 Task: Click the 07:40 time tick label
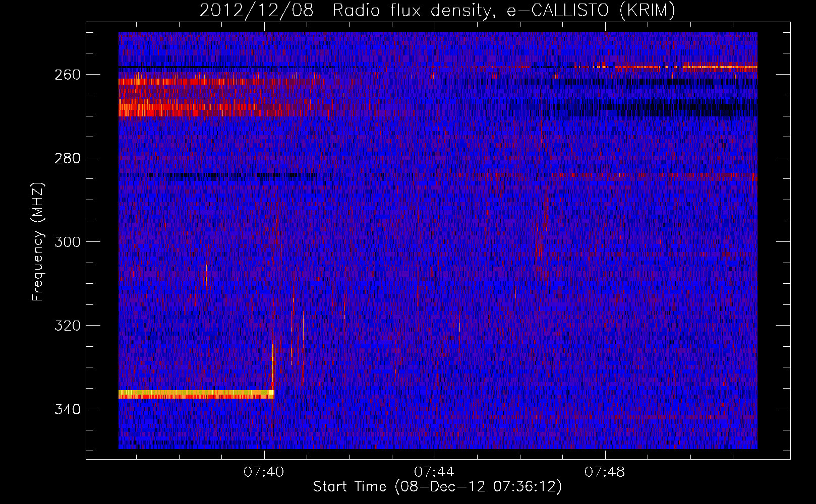pyautogui.click(x=264, y=472)
